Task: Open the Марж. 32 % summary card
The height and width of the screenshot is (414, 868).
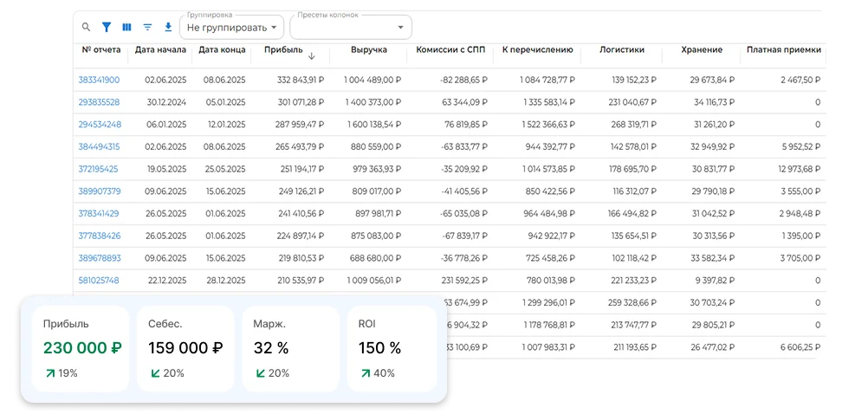Action: 290,349
